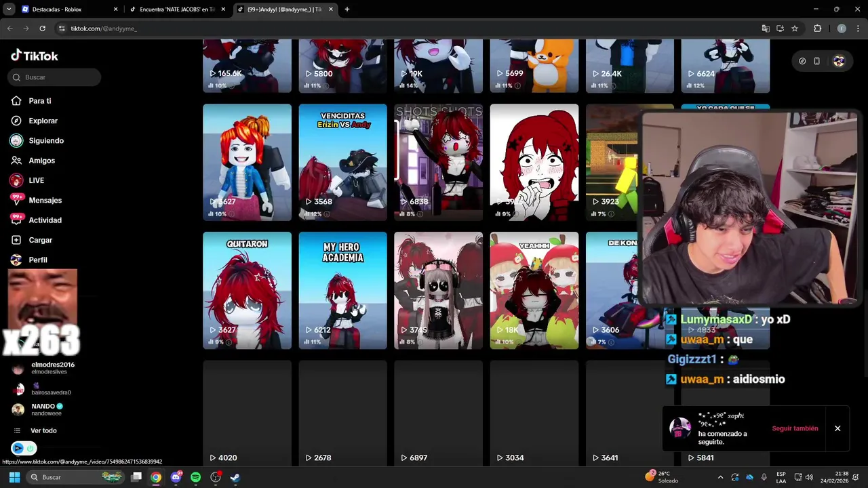This screenshot has width=868, height=488.
Task: Open the video with 5800 views
Action: tap(342, 66)
